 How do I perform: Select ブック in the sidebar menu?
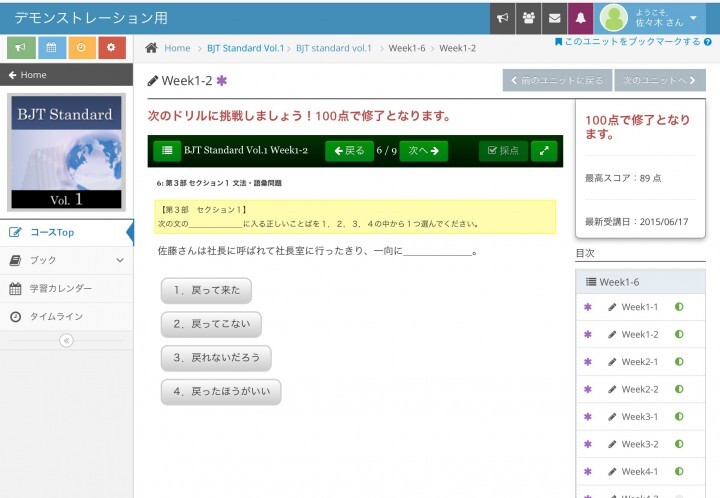67,260
